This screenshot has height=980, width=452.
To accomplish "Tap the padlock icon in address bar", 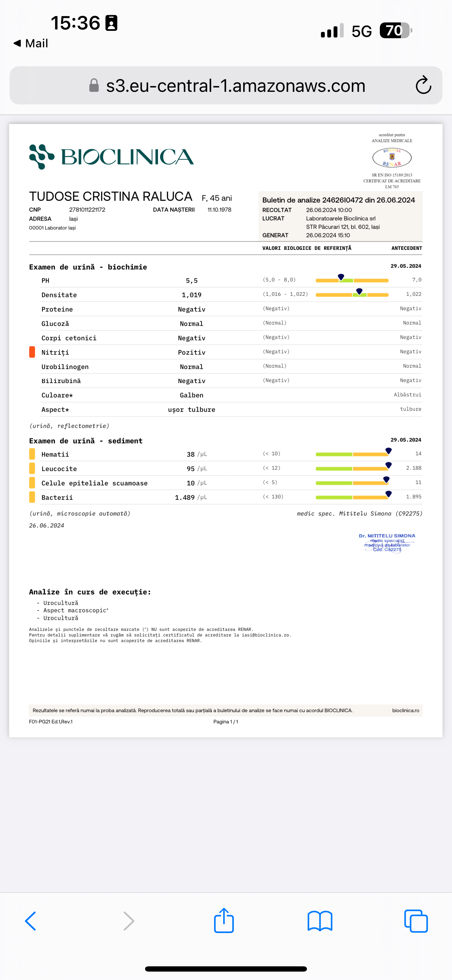I will point(94,85).
